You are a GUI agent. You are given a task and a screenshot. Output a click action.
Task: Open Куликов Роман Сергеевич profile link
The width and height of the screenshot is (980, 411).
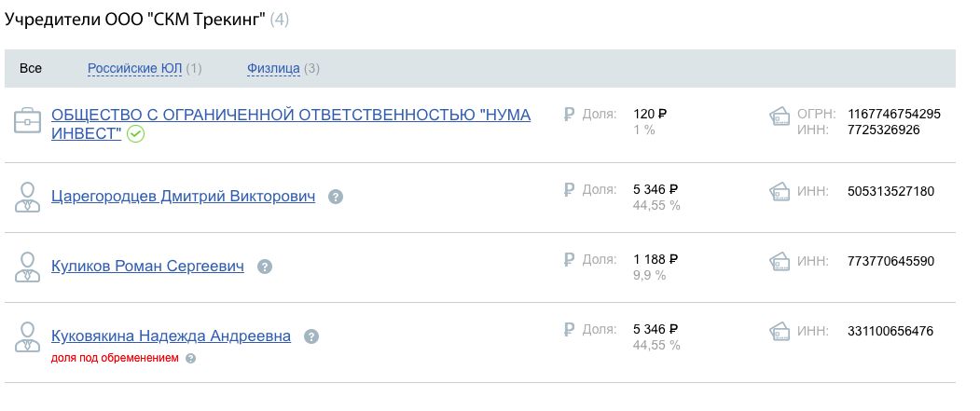(147, 267)
